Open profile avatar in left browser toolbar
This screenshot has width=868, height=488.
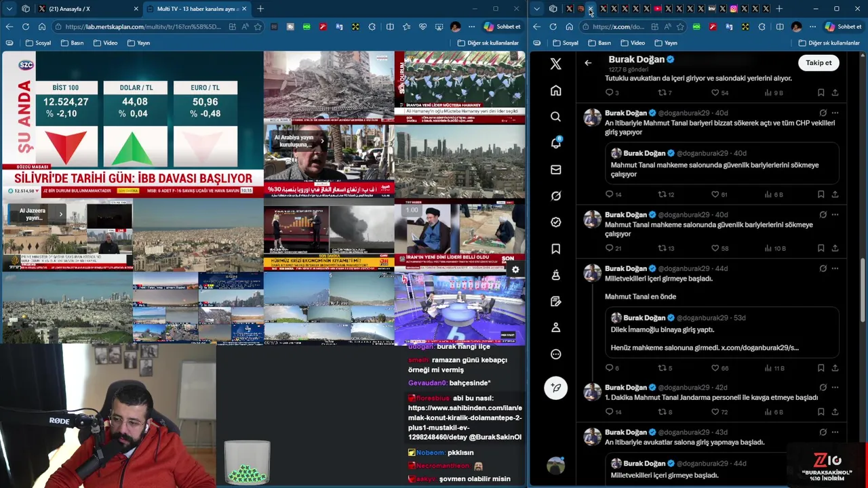[x=455, y=26]
